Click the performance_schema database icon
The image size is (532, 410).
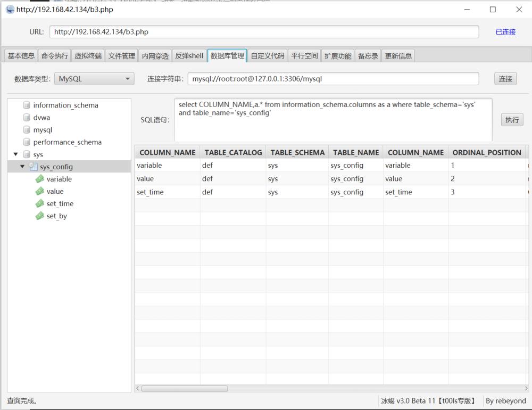pos(27,142)
